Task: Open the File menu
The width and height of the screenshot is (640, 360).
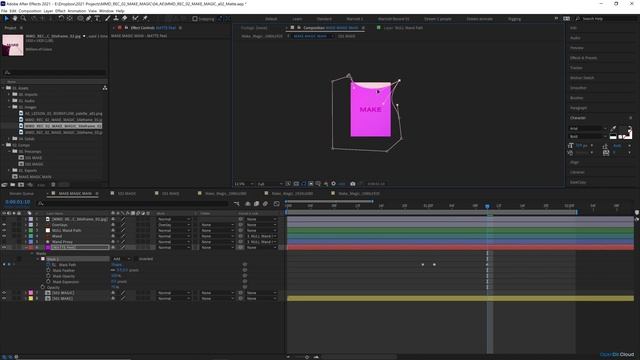Action: tap(4, 11)
